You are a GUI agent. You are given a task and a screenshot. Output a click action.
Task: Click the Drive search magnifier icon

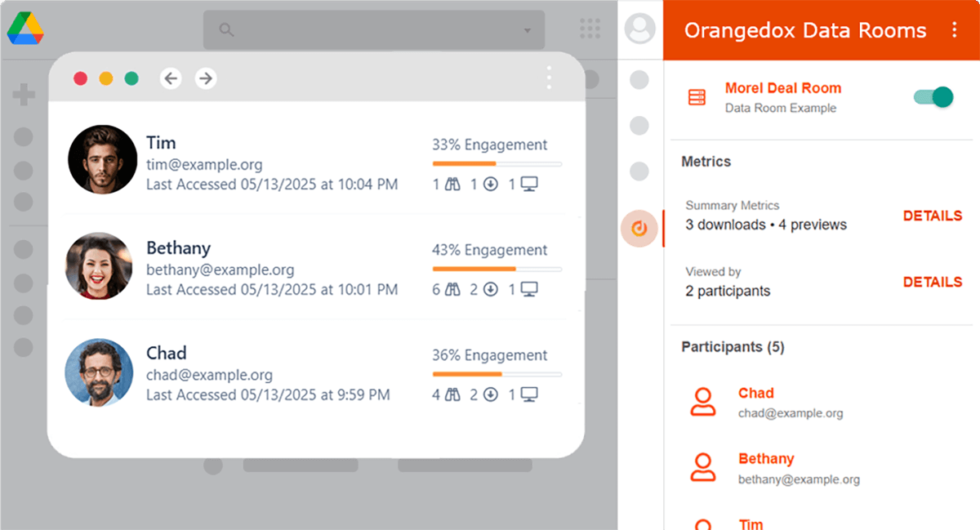[227, 30]
